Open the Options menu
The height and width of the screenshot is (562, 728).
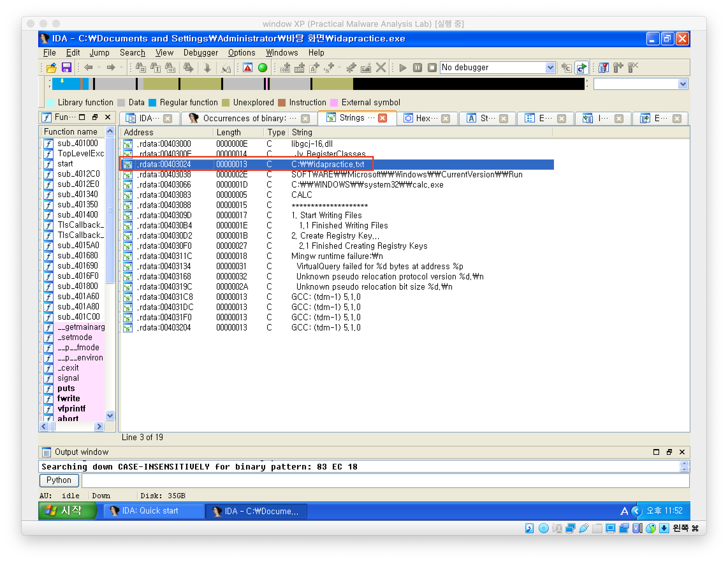tap(242, 53)
